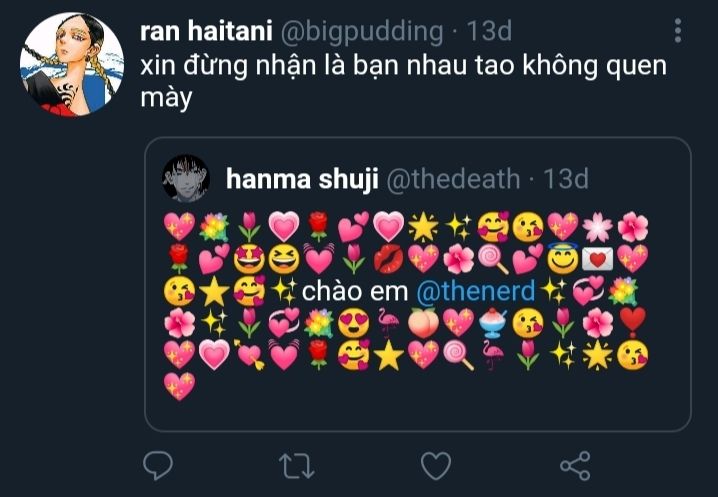Open the three-dot more options menu
The image size is (718, 497).
tap(678, 31)
